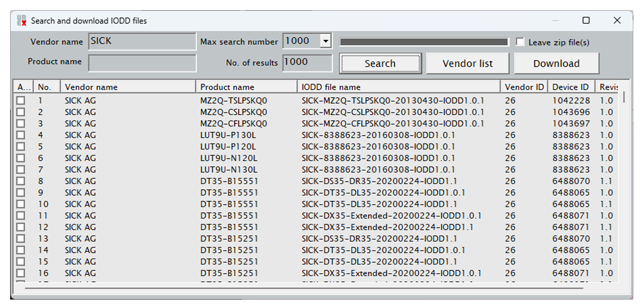The image size is (644, 308).
Task: Select the product name MZ2Q-TSLPSKQ0
Action: point(234,101)
